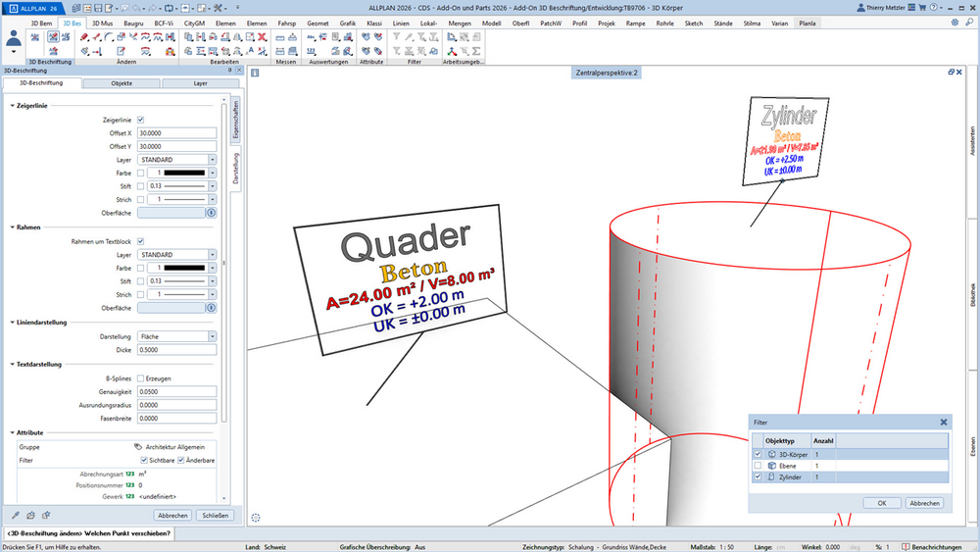The image size is (980, 552).
Task: Open the CityGM ribbon tab
Action: point(194,24)
